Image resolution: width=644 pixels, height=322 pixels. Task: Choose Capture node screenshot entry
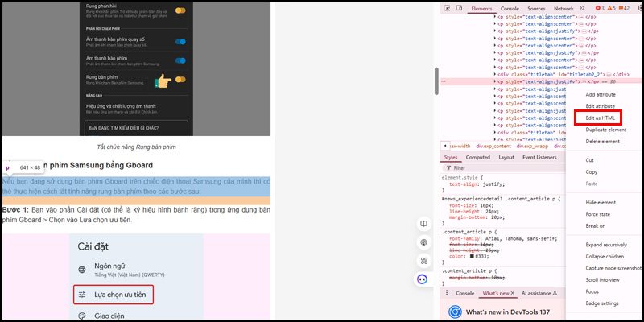[x=613, y=268]
